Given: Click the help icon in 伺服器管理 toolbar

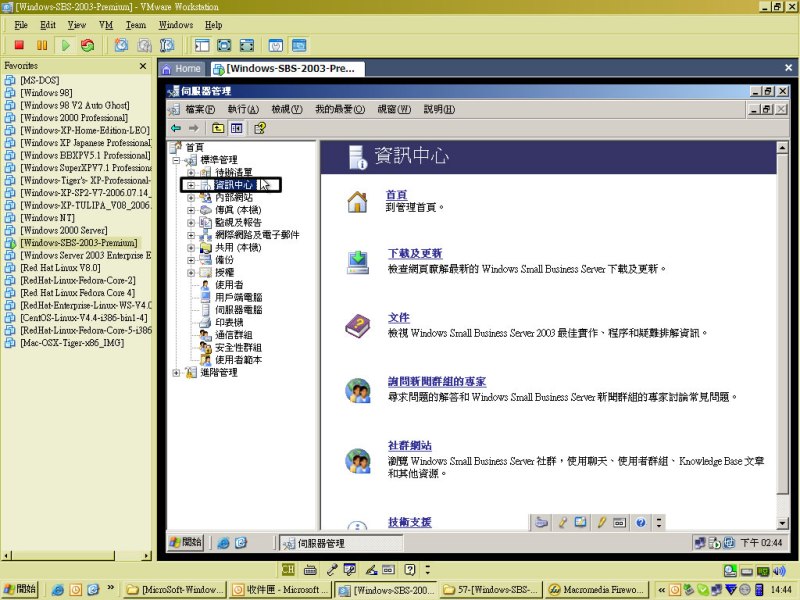Looking at the screenshot, I should (260, 128).
